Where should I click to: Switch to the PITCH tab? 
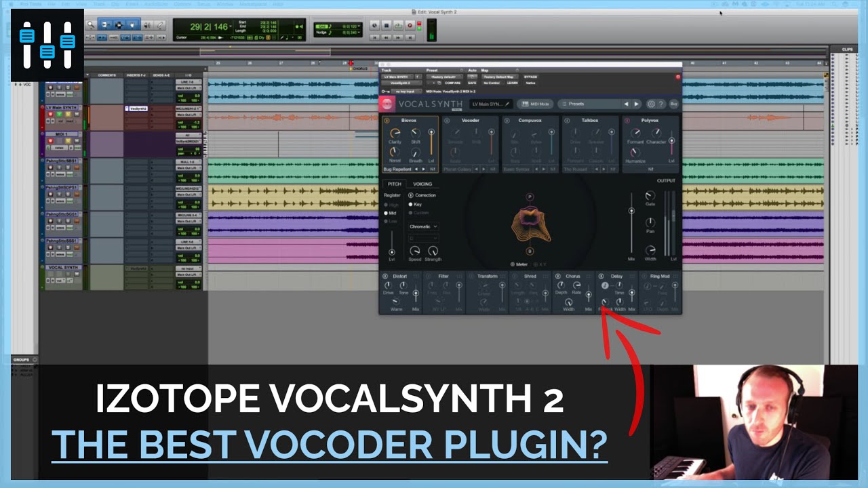click(395, 184)
